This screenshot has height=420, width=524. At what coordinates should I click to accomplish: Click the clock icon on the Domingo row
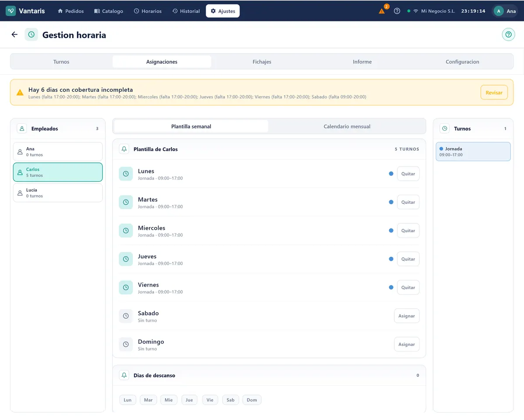(x=126, y=344)
